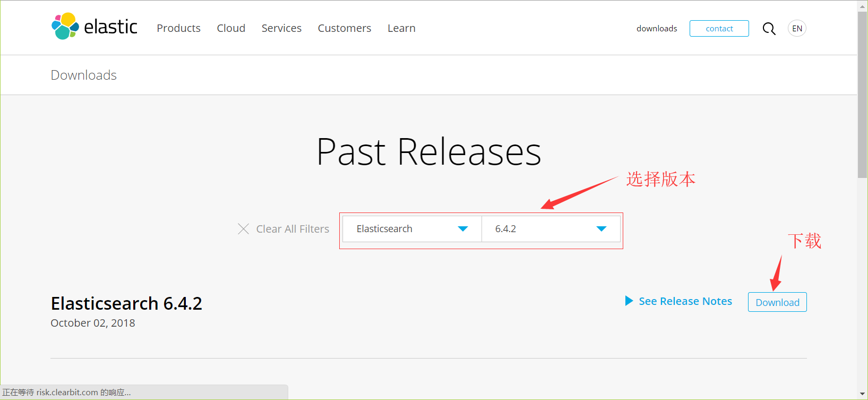Click the vertical scrollbar thumb
This screenshot has width=868, height=400.
point(863,95)
